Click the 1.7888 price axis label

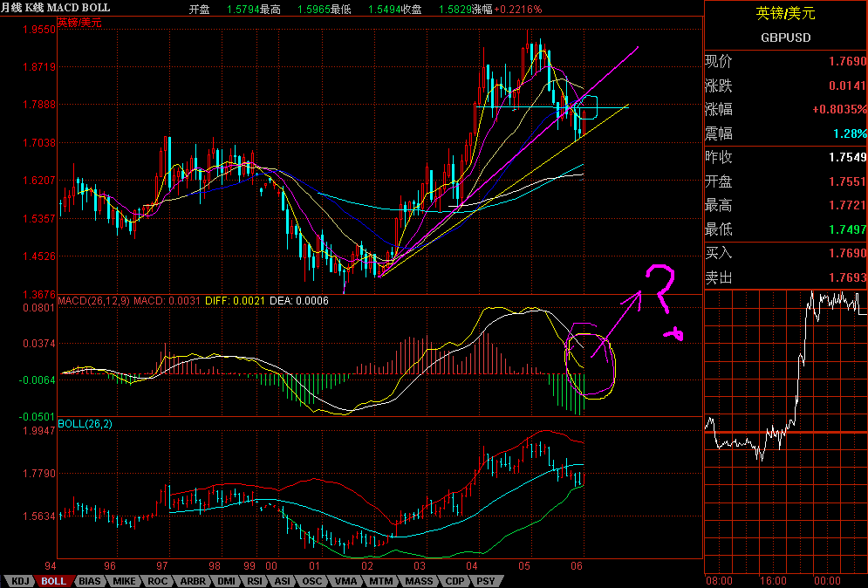point(39,105)
